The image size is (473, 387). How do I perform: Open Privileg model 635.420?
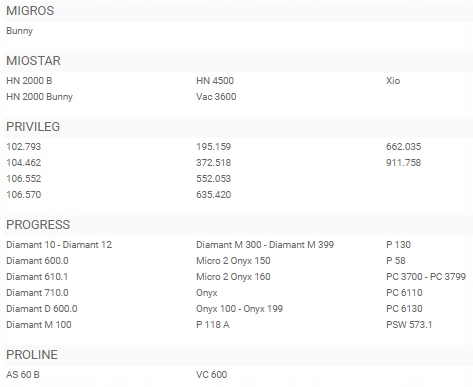coord(214,195)
